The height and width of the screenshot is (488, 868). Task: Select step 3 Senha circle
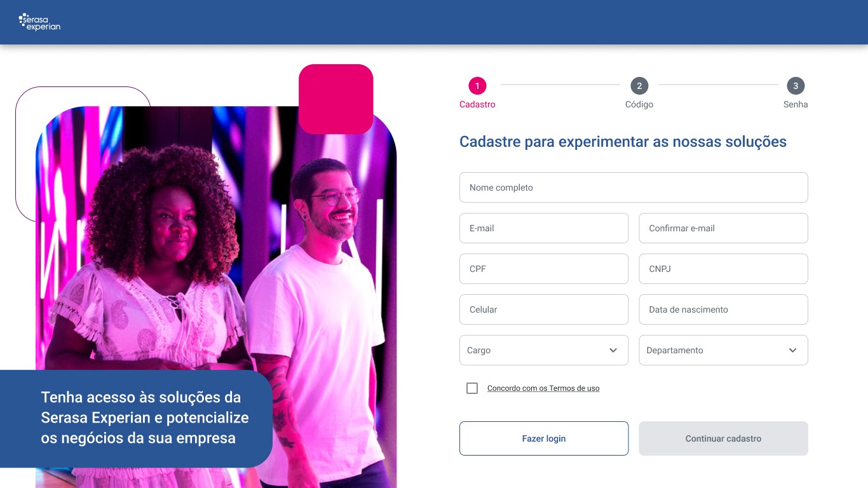[796, 86]
